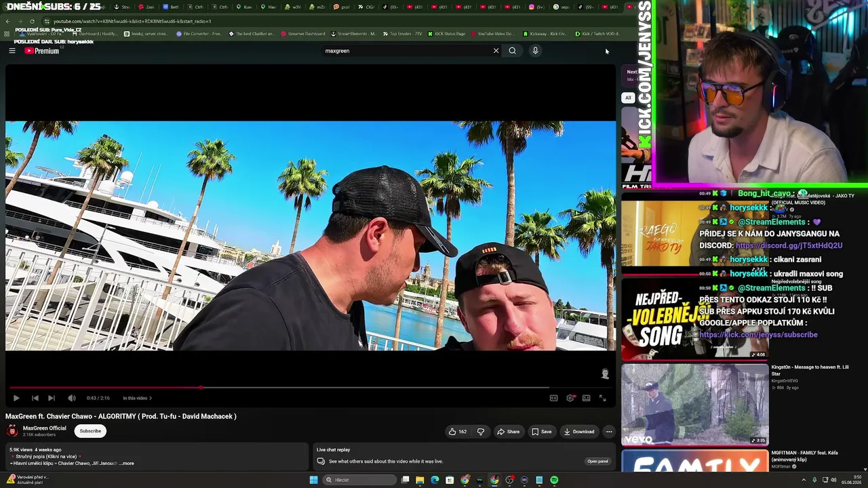Viewport: 868px width, 488px height.
Task: Skip to the next video
Action: pos(52,398)
